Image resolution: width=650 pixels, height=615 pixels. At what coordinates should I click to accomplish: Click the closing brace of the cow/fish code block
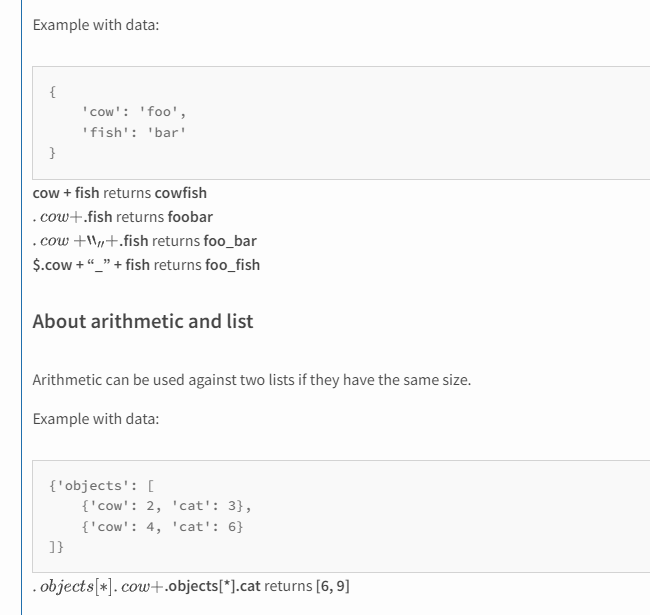(x=52, y=152)
